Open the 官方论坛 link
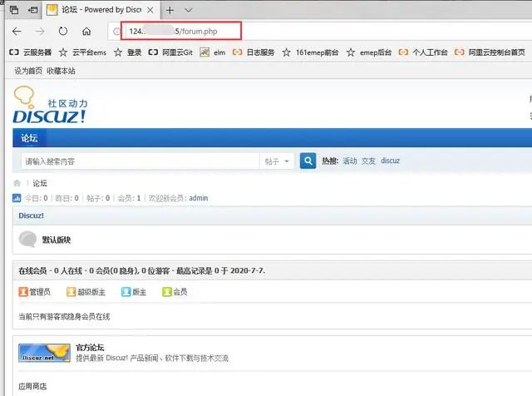 pos(90,348)
